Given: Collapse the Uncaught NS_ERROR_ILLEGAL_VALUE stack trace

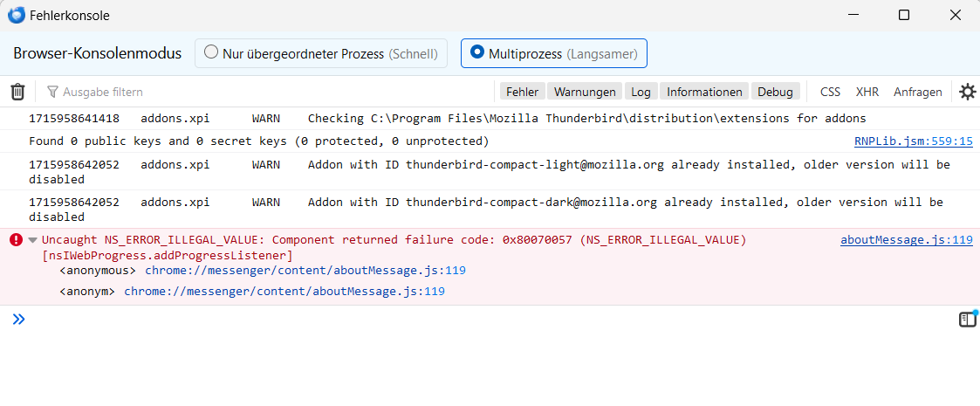Looking at the screenshot, I should click(33, 240).
